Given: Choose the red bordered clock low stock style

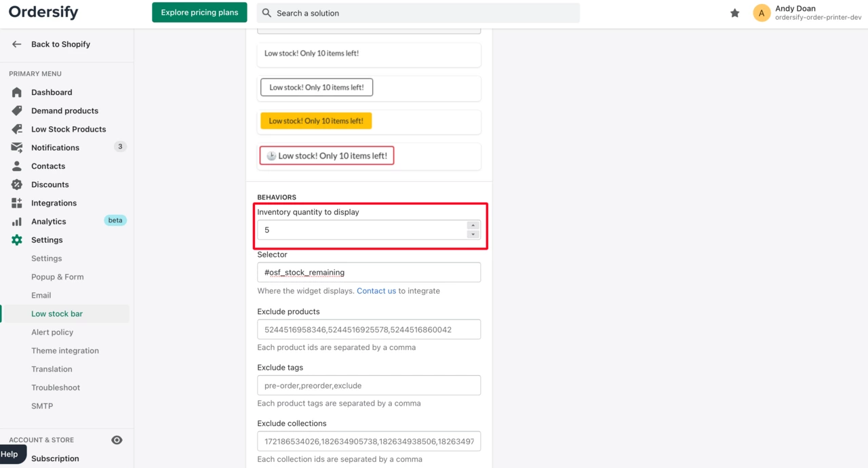Looking at the screenshot, I should pyautogui.click(x=369, y=156).
